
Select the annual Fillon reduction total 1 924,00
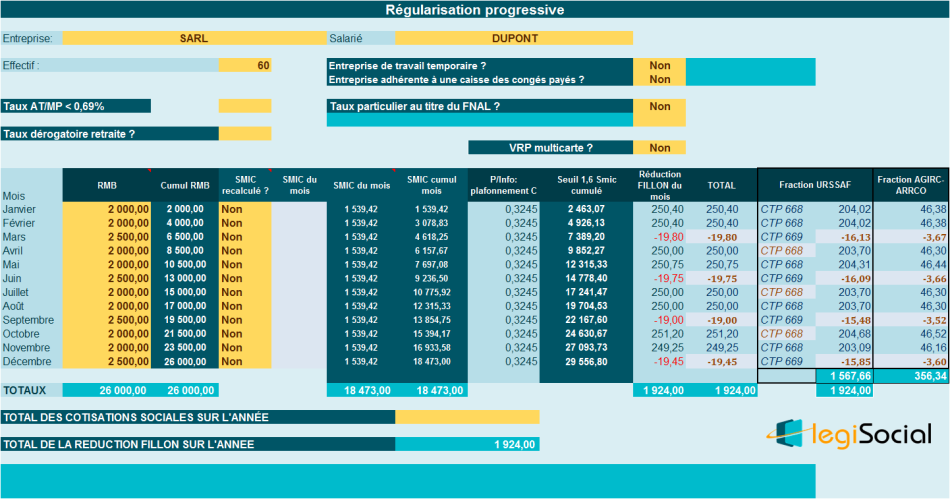point(467,444)
